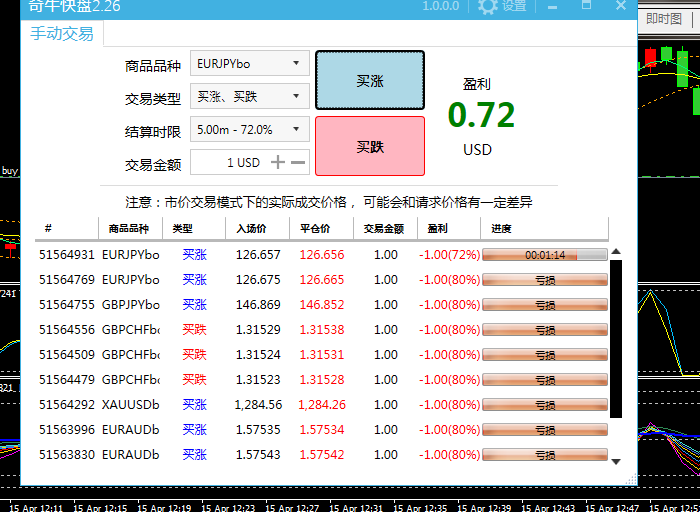Screen dimensions: 700x512
Task: Click the scroll up arrow in order list
Action: 616,252
